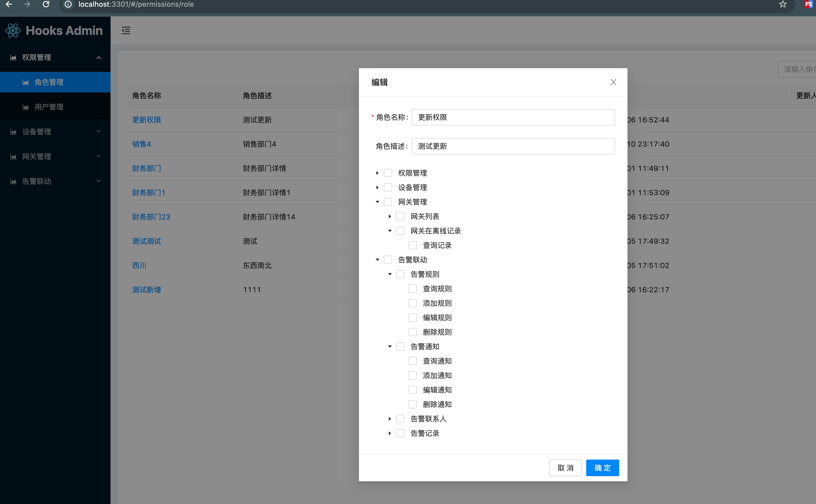Check the 删除规则 checkbox
The width and height of the screenshot is (816, 504).
(413, 332)
